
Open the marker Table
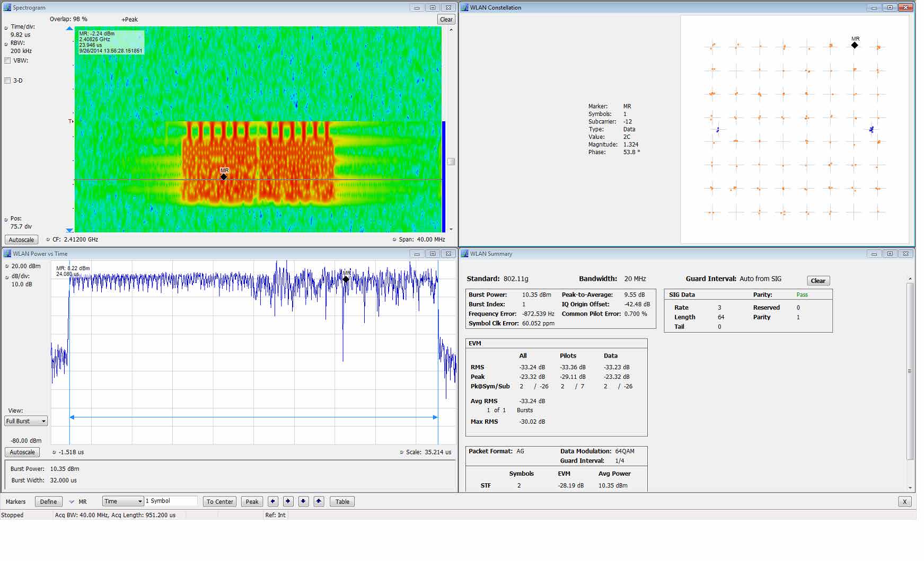click(x=342, y=501)
